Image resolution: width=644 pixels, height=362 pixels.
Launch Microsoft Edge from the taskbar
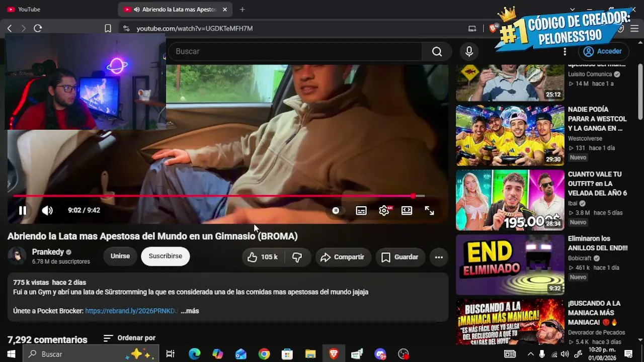(195, 354)
